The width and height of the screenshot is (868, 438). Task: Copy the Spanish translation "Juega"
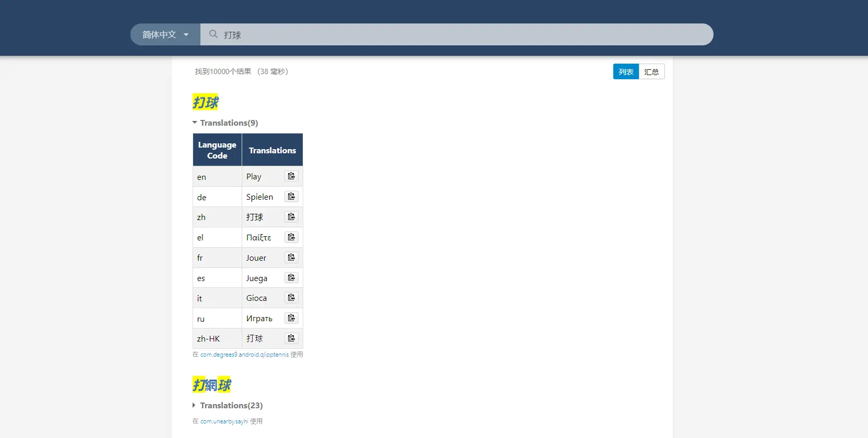click(291, 278)
